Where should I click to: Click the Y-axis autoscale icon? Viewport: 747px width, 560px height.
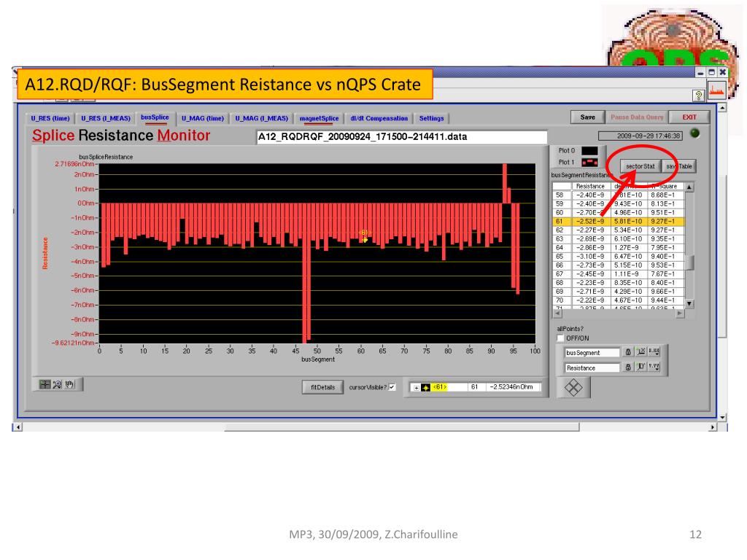click(x=640, y=368)
